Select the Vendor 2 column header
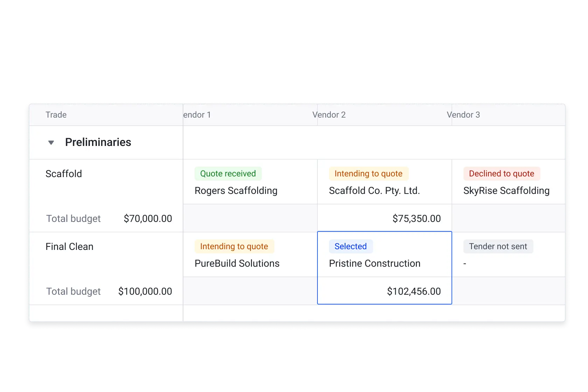588x392 pixels. click(x=329, y=115)
